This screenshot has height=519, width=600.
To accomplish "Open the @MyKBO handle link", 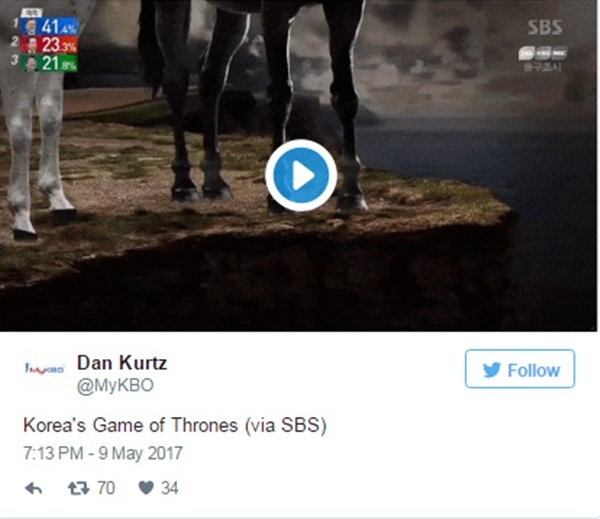I will coord(115,385).
